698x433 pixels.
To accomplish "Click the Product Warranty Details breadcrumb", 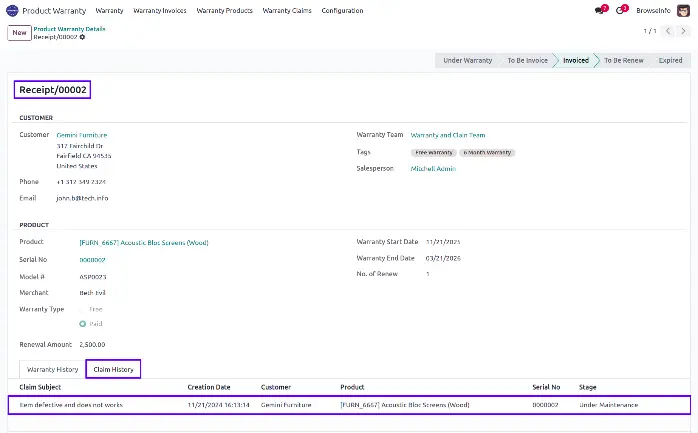I will click(x=69, y=29).
